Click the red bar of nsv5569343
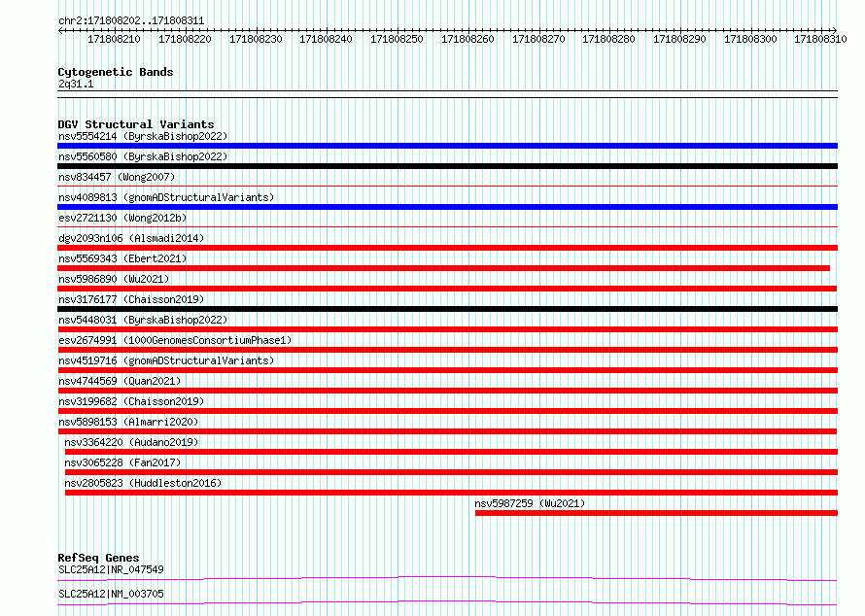The width and height of the screenshot is (865, 616). pos(443,268)
